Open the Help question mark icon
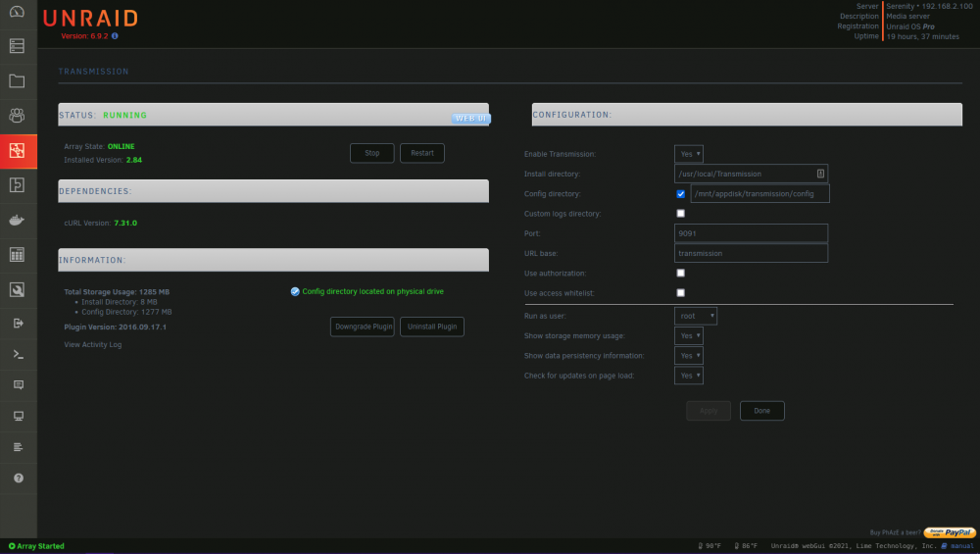The height and width of the screenshot is (554, 980). [x=18, y=478]
